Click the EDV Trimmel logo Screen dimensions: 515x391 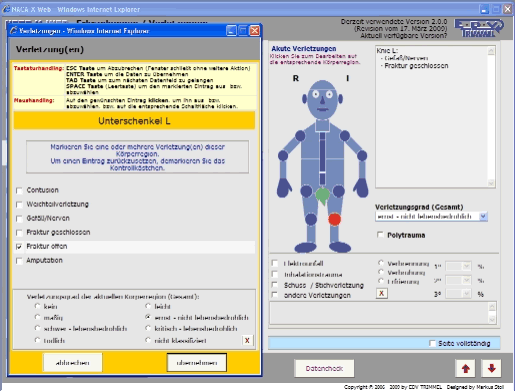479,28
